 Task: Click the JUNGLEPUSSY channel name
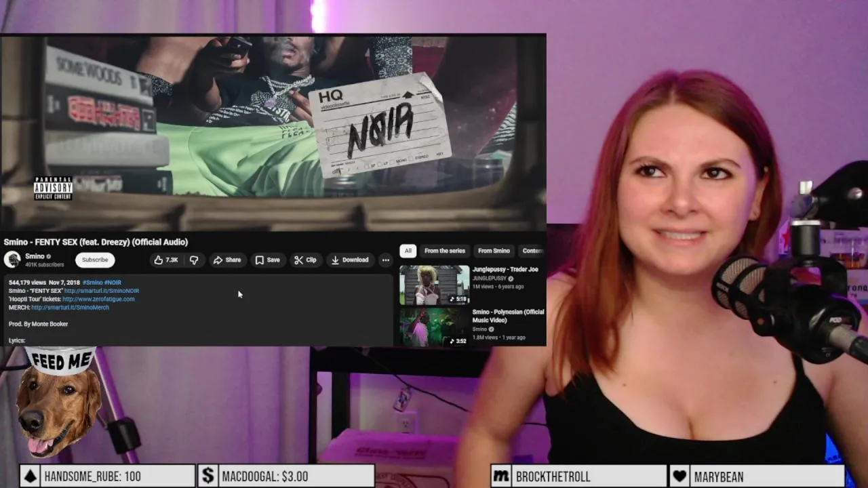point(490,279)
